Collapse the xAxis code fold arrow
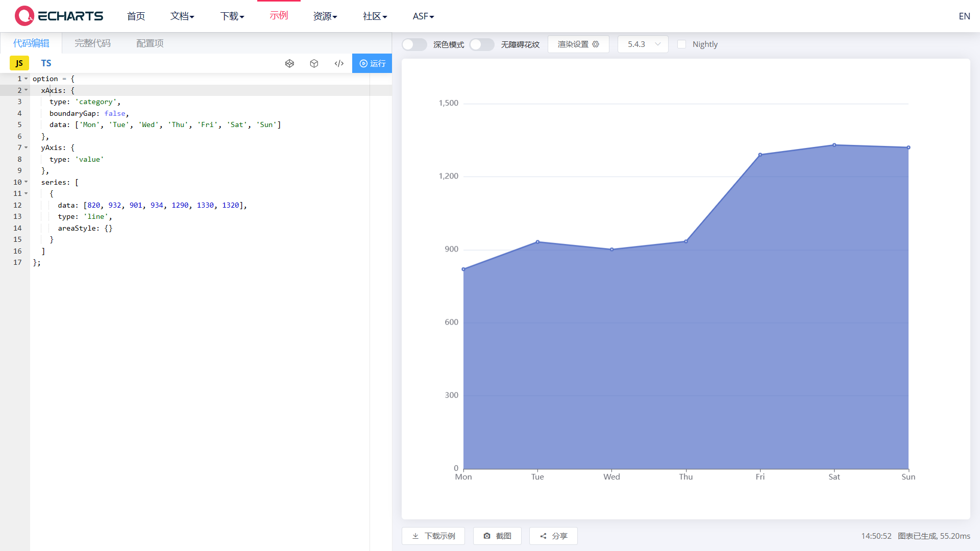Viewport: 980px width, 551px height. tap(26, 90)
